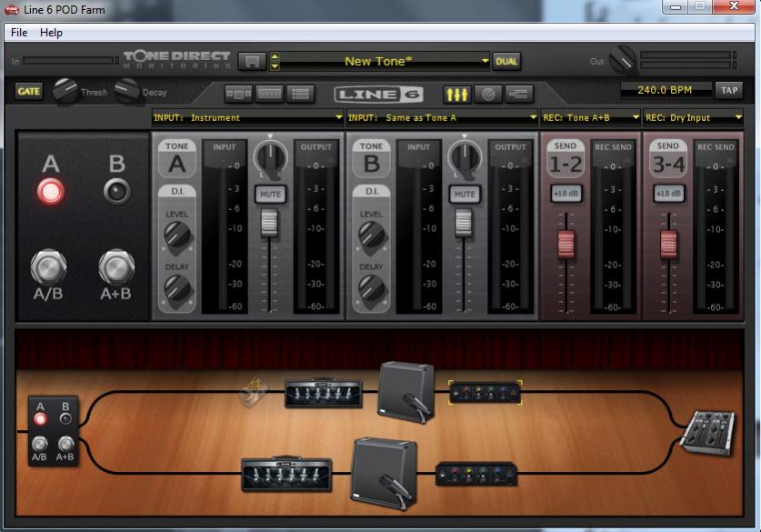The image size is (761, 532).
Task: Click Tone A D.I. DELAY knob
Action: tap(177, 290)
